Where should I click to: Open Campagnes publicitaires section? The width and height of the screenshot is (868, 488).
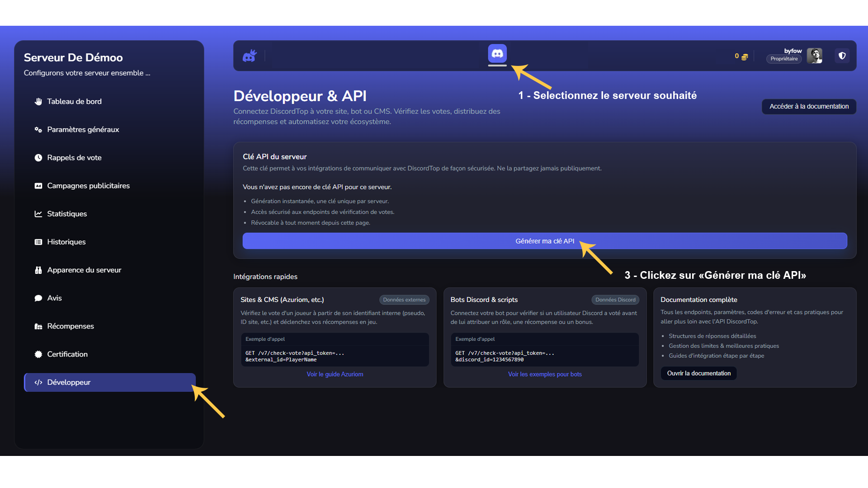[x=88, y=186]
